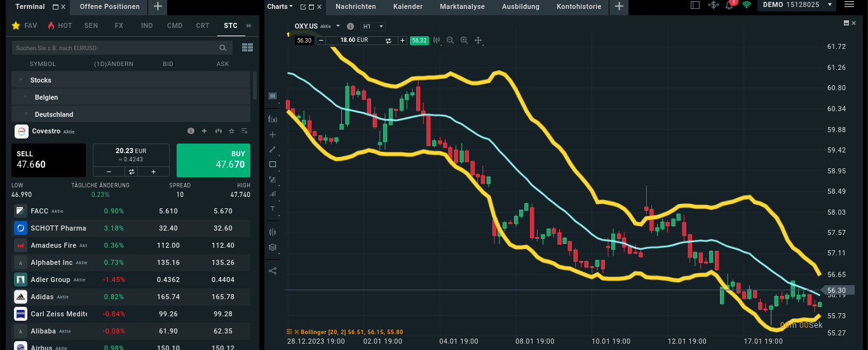Open the OXY.US symbol dropdown arrow
Screen dimensions: 868x350
[x=338, y=27]
